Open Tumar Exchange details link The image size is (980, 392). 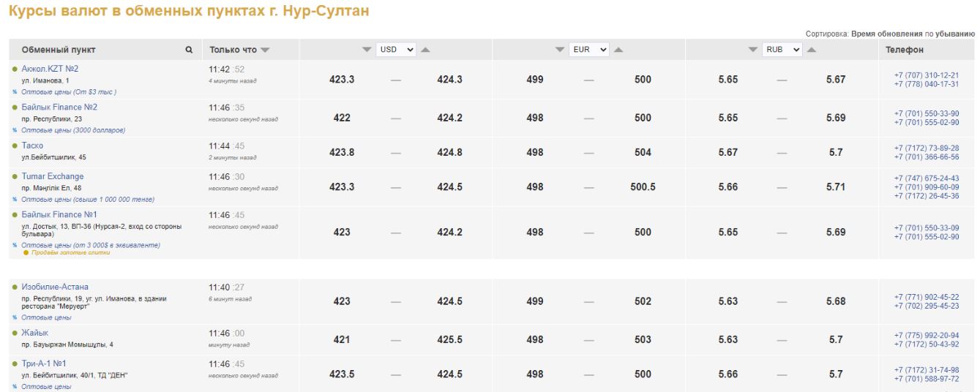pos(53,176)
